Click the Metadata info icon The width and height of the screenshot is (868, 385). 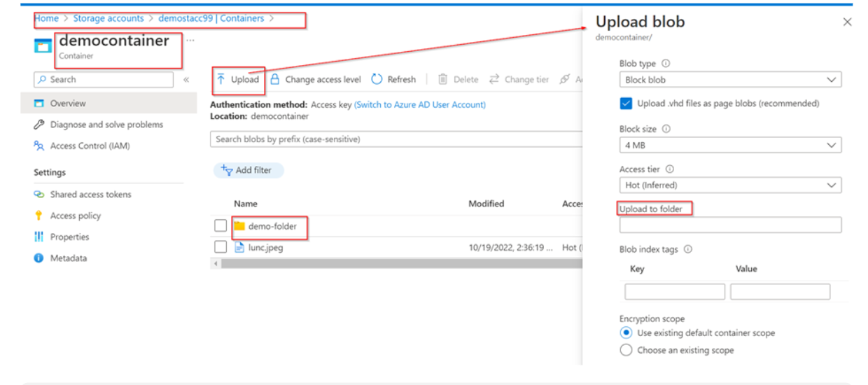coord(39,258)
